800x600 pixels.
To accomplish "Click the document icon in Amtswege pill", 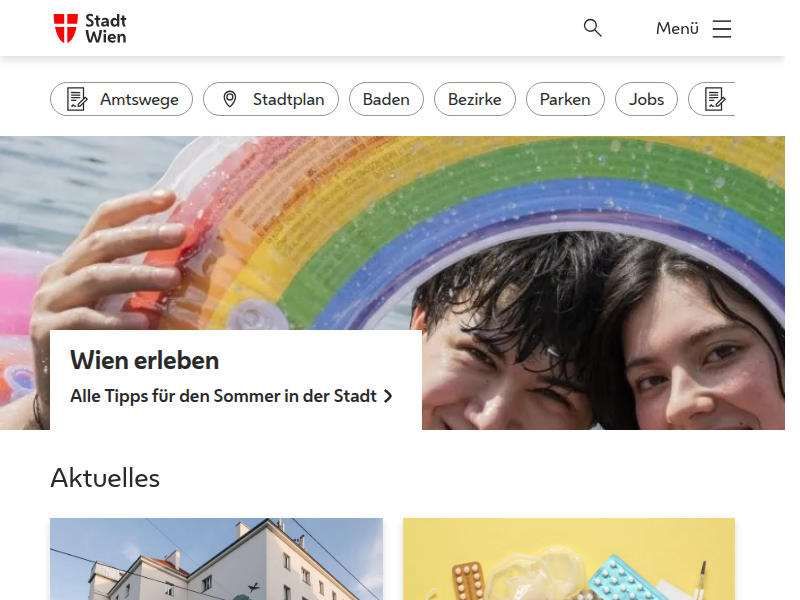I will [x=77, y=99].
